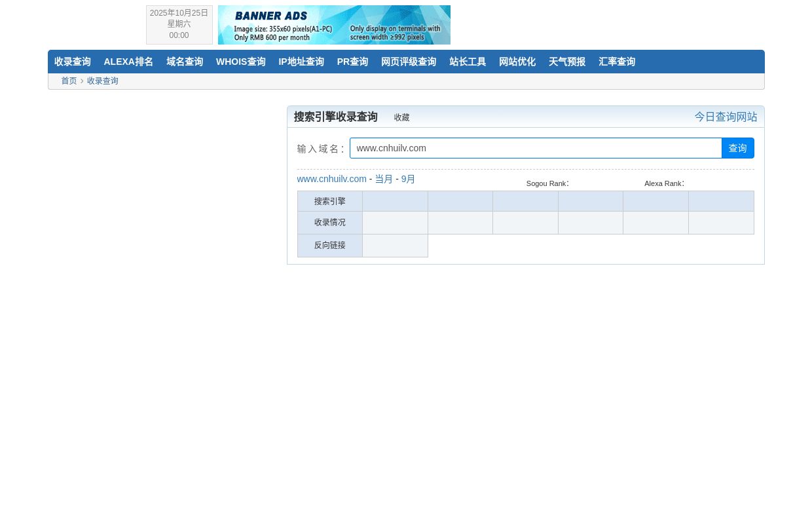The height and width of the screenshot is (524, 812).
Task: Click the 收录查询 breadcrumb link
Action: click(103, 81)
